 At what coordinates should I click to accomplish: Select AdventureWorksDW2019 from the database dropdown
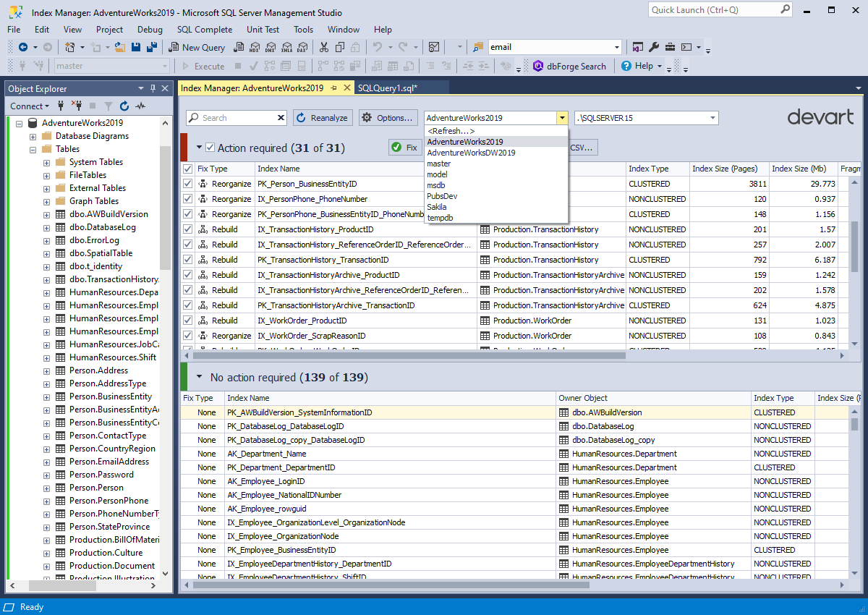[x=470, y=152]
